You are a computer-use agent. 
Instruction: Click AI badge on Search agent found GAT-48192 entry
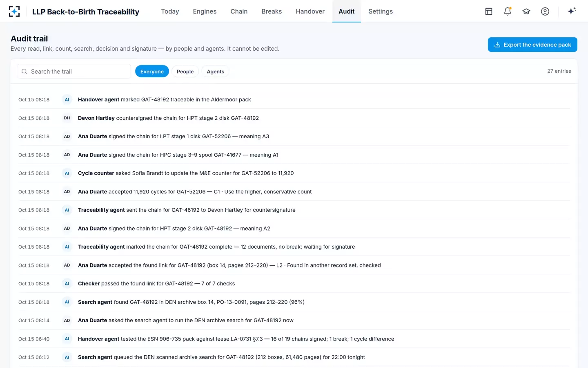(67, 302)
